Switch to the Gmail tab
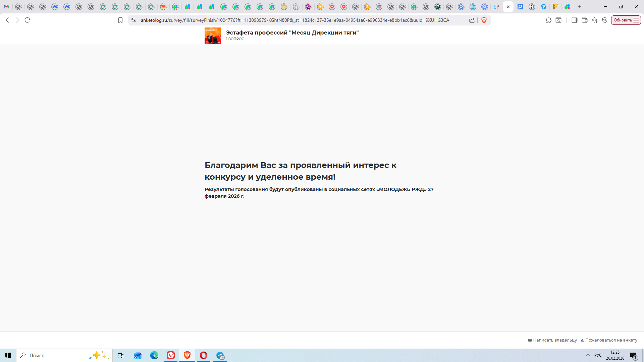 tap(6, 7)
